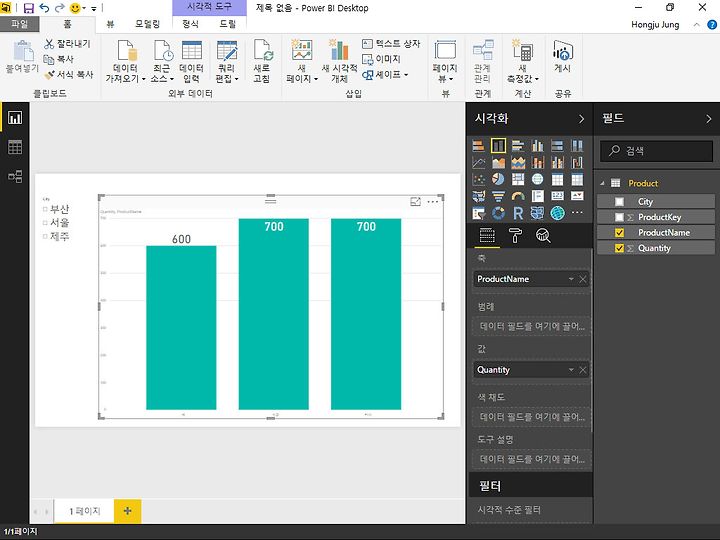The width and height of the screenshot is (720, 540).
Task: Choose the map globe visualization
Action: 538,179
